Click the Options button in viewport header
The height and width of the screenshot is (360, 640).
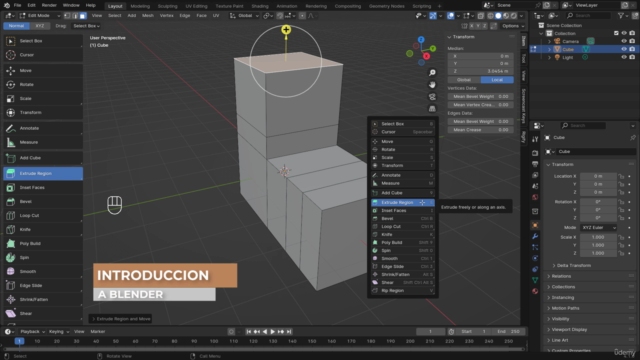513,26
